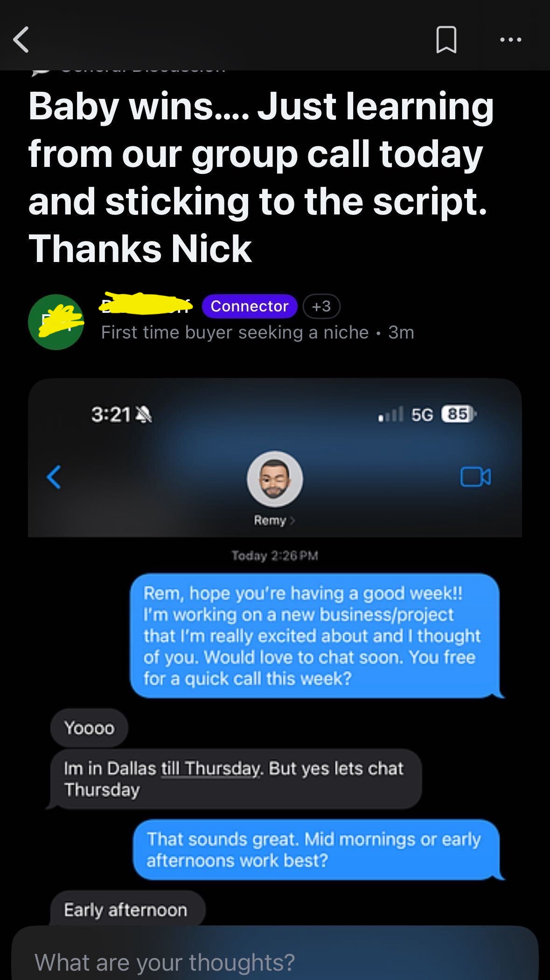Tap Remy's memoji contact avatar
The image size is (550, 980).
275,479
